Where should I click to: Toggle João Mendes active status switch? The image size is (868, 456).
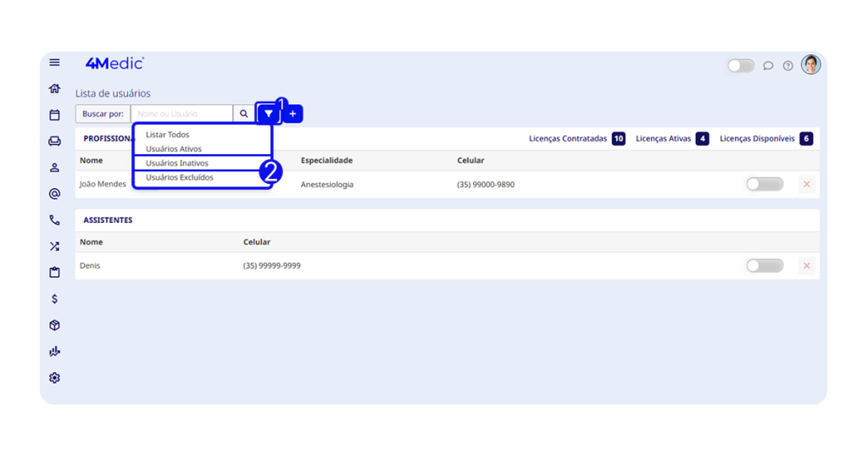(764, 184)
